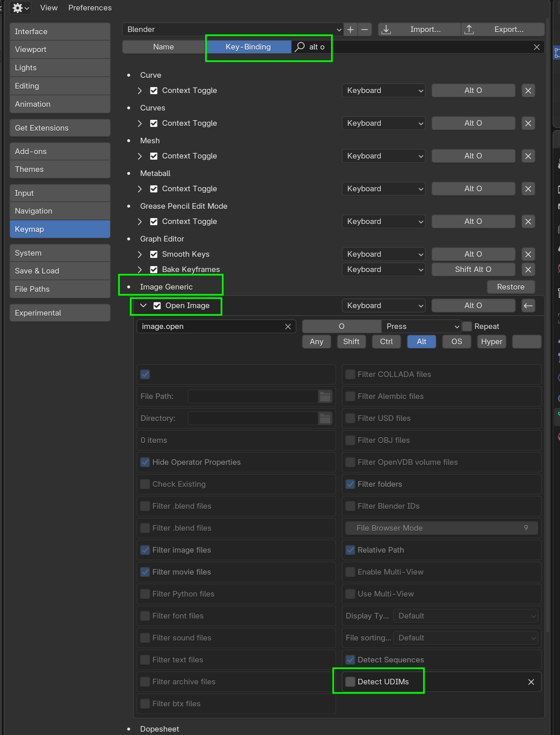
Task: Restore Open Image binding with back arrow
Action: pos(528,306)
